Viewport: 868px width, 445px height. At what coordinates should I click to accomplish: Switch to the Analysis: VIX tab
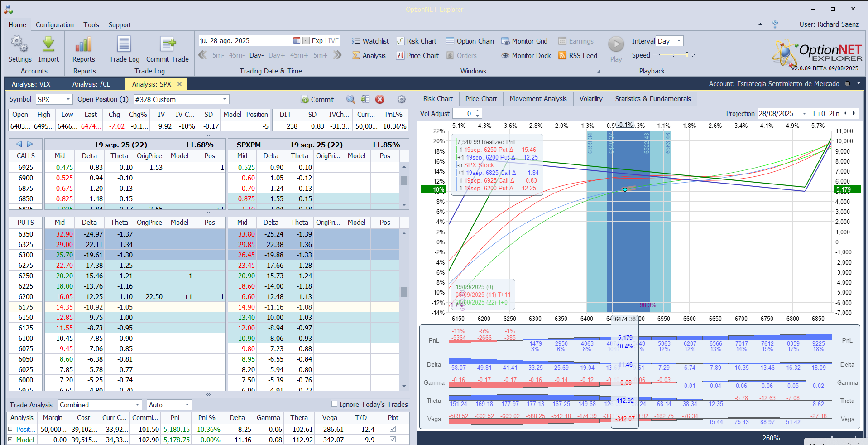click(31, 84)
